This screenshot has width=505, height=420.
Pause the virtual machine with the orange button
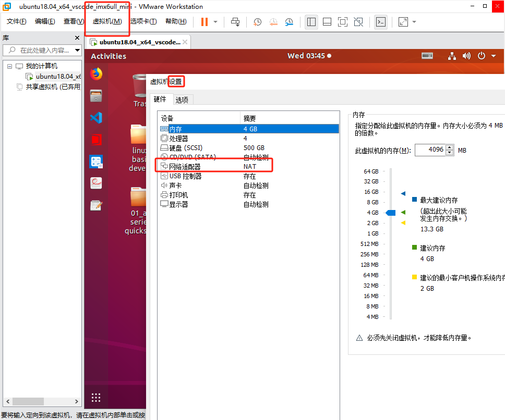[205, 22]
